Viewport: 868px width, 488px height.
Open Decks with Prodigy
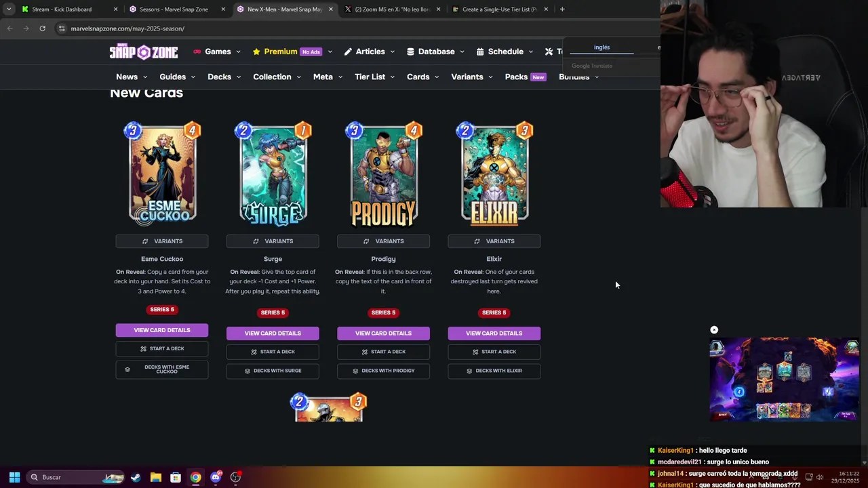383,371
